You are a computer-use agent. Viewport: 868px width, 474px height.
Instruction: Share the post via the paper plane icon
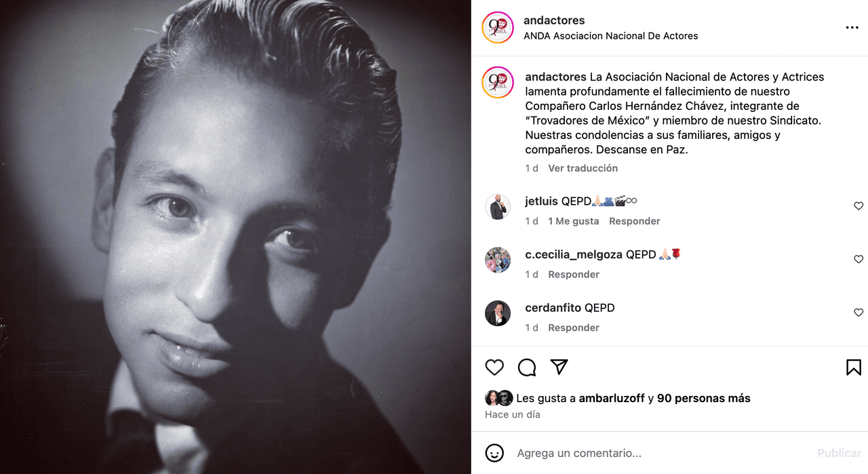pyautogui.click(x=559, y=367)
